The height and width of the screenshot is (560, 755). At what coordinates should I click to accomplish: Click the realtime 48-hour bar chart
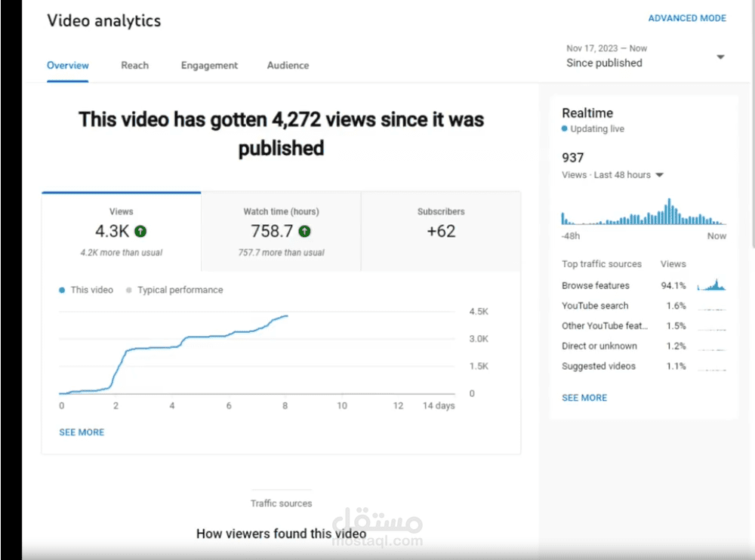644,211
